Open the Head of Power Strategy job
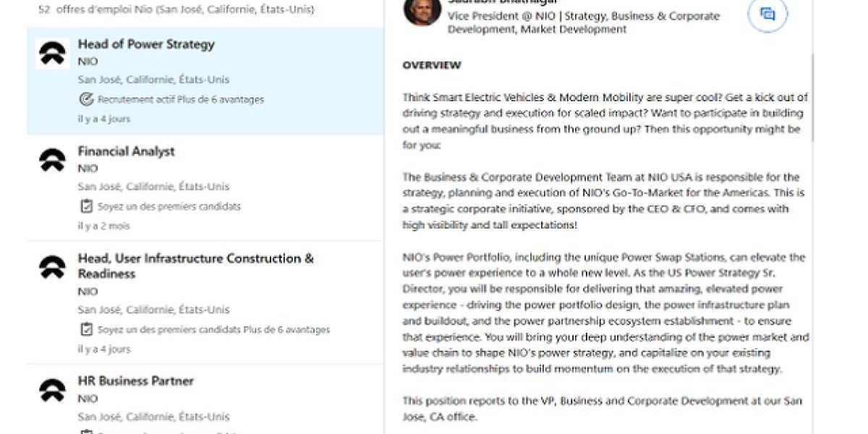Screen dimensions: 868x434 point(146,44)
